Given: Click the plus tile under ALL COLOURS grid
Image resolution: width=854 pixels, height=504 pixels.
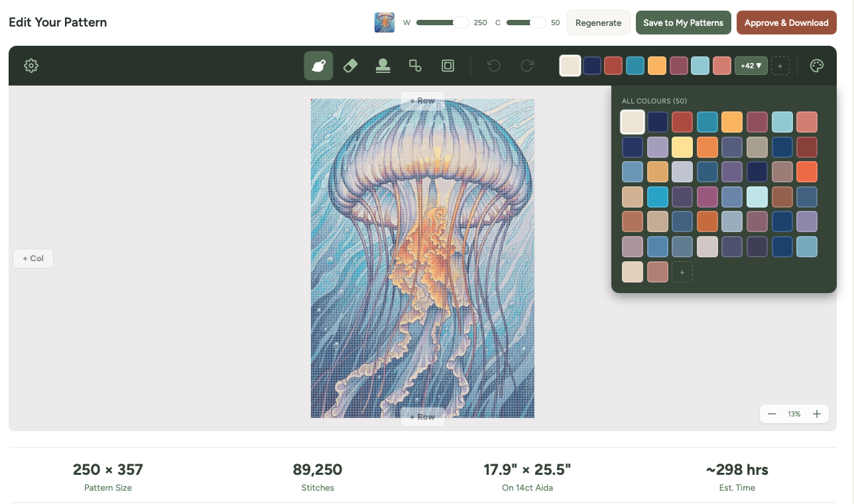Looking at the screenshot, I should click(x=682, y=272).
